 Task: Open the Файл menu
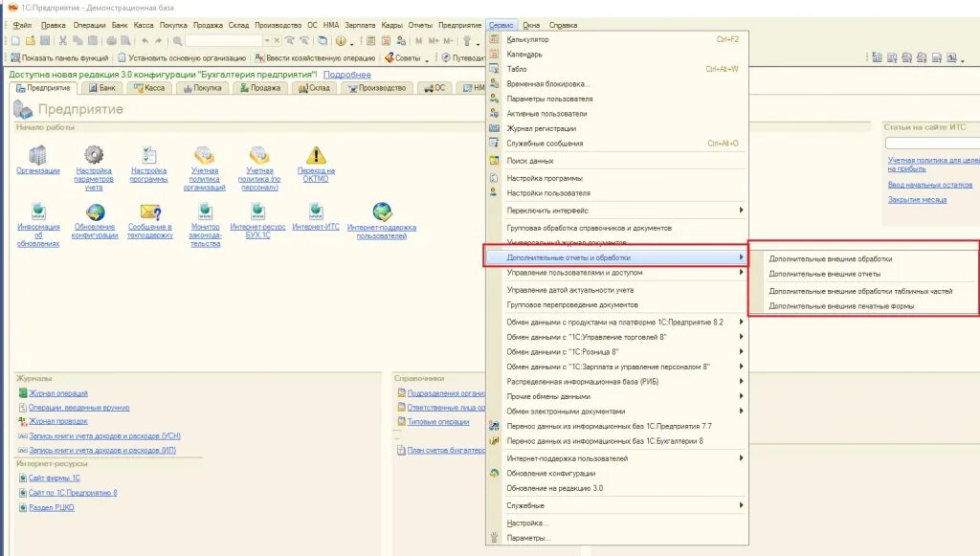pyautogui.click(x=22, y=25)
